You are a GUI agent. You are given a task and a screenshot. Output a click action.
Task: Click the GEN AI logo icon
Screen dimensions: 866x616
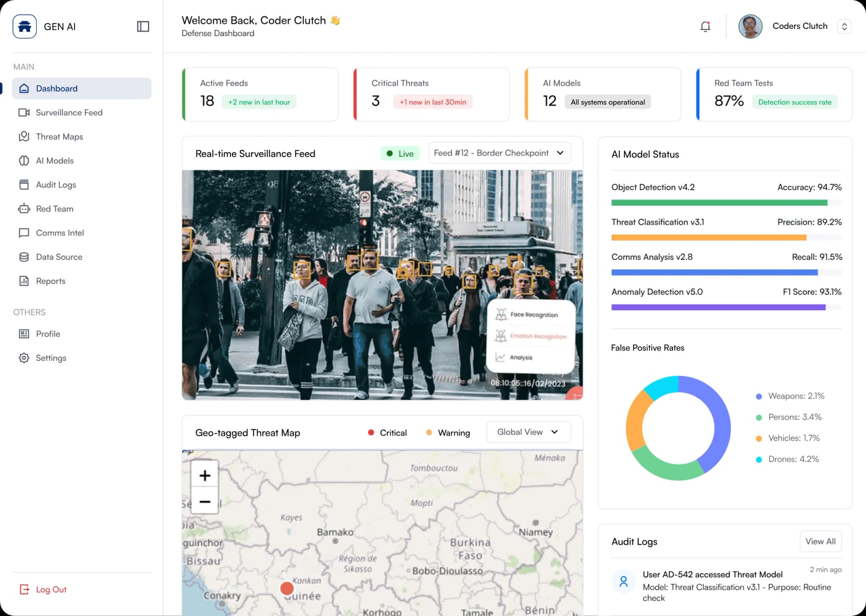point(24,27)
